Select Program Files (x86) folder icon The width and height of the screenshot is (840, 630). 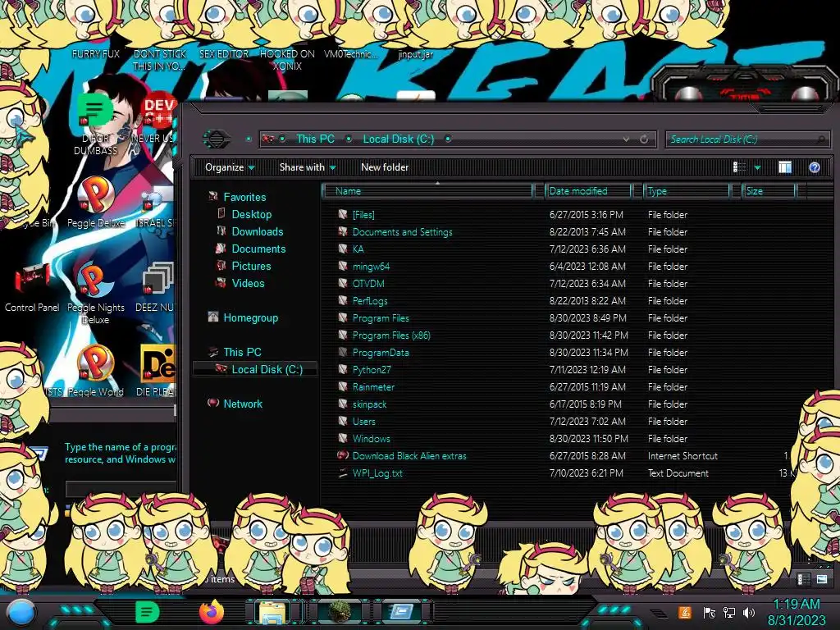[x=343, y=335]
